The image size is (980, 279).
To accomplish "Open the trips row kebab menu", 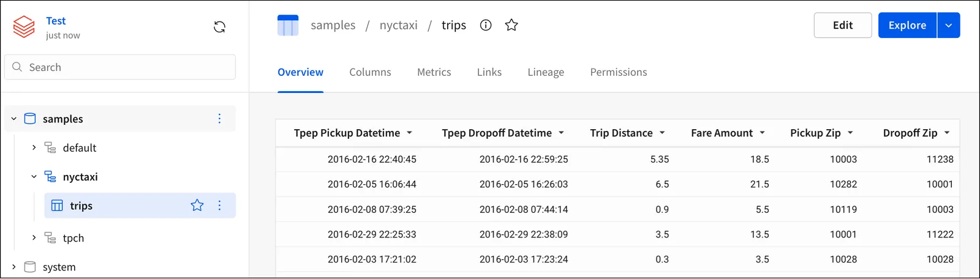I will point(219,206).
